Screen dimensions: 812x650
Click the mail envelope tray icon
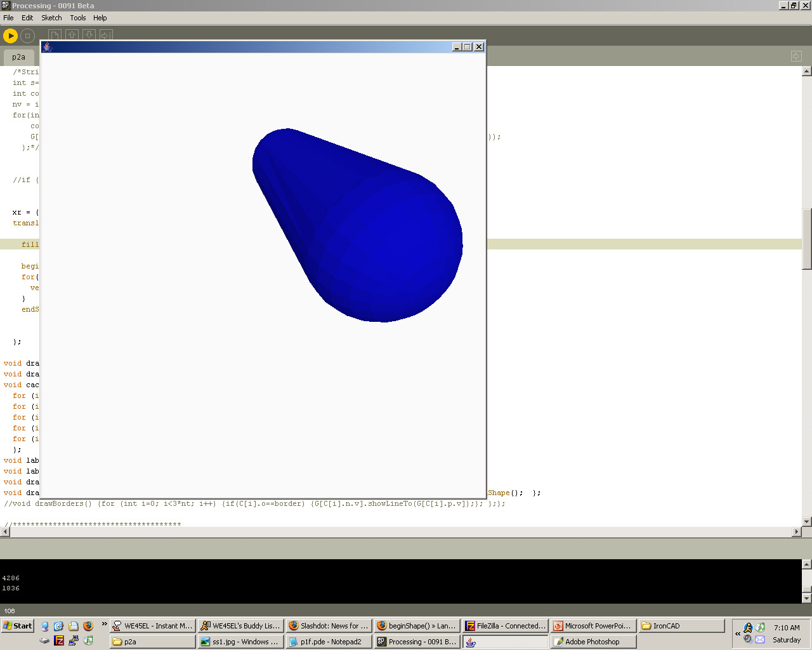[x=760, y=639]
